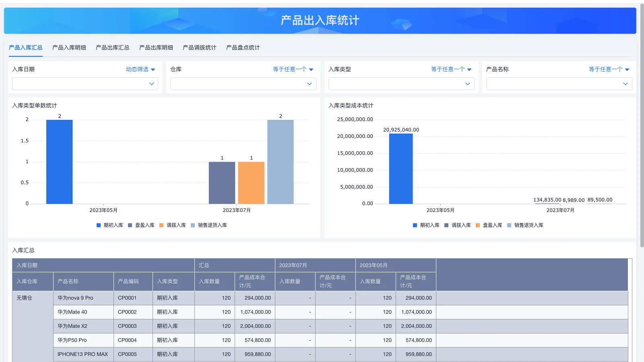The image size is (644, 362).
Task: Switch to the 产品盘点统计 tab
Action: click(x=243, y=47)
